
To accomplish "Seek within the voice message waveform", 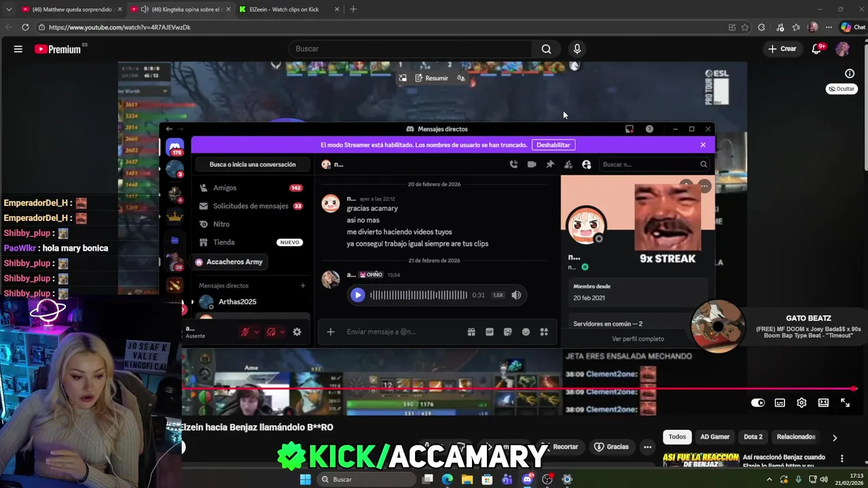I will click(418, 295).
